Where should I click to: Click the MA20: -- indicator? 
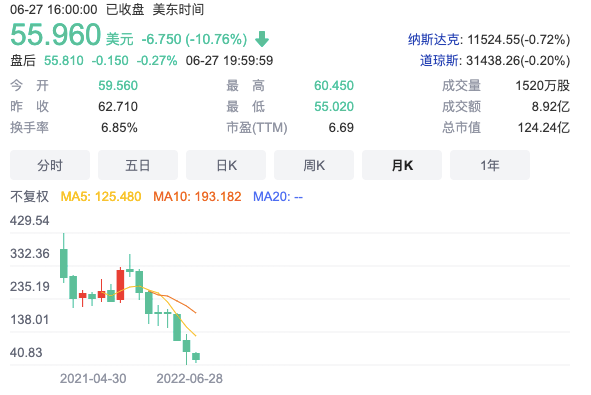(278, 196)
